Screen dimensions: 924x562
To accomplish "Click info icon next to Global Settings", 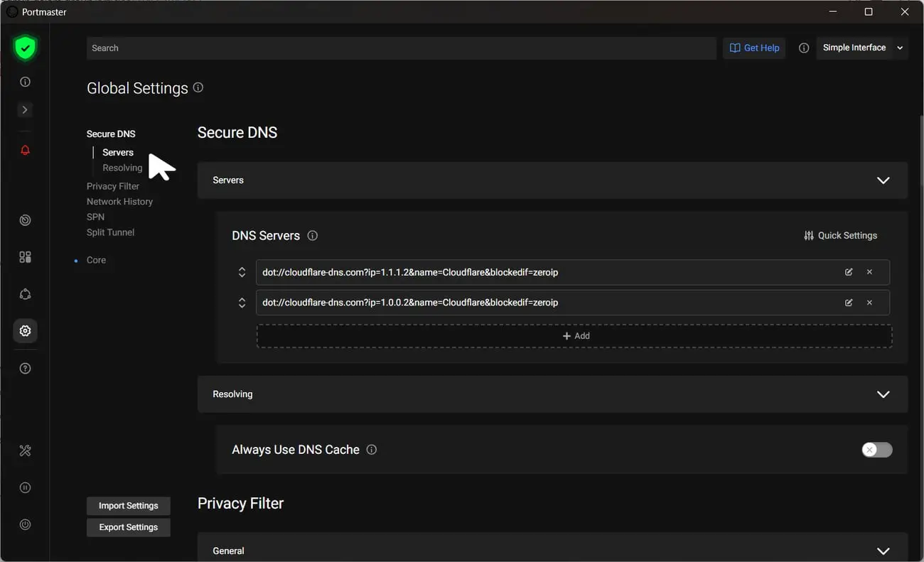I will pyautogui.click(x=198, y=87).
